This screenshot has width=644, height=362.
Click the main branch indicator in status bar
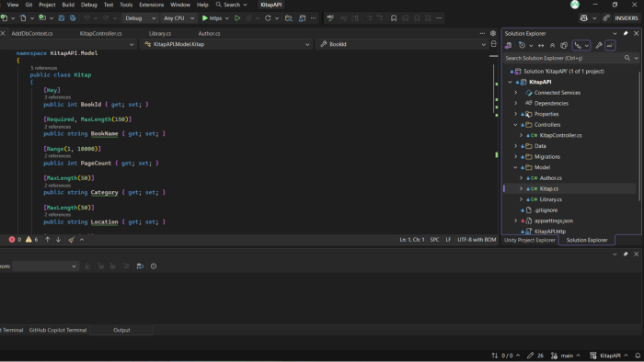point(566,356)
